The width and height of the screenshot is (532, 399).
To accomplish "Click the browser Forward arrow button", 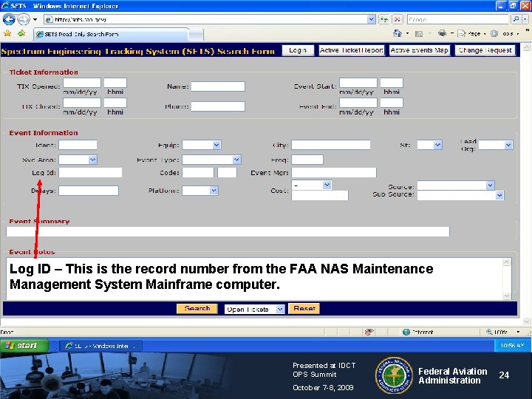I will [24, 19].
